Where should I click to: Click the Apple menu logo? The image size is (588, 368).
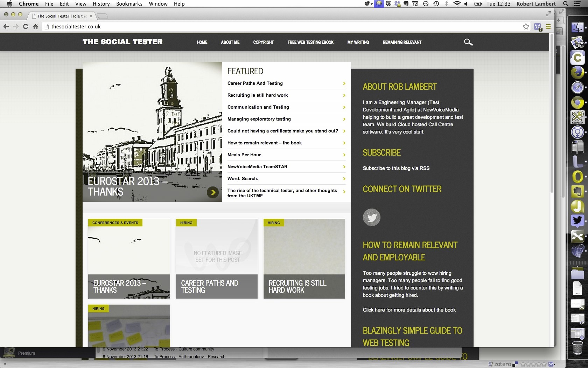9,4
